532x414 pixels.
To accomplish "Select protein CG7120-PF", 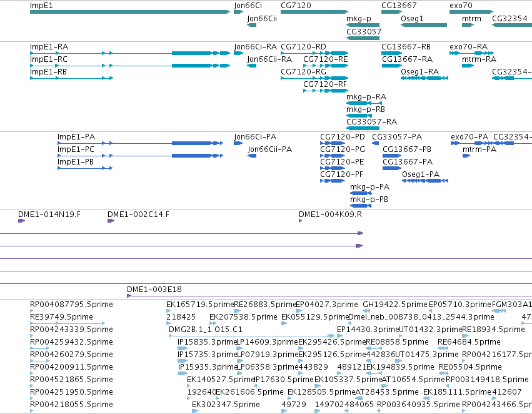I will 333,181.
